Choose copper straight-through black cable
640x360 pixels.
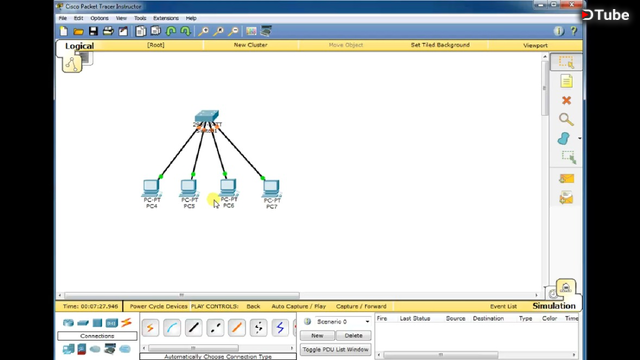[x=193, y=328]
